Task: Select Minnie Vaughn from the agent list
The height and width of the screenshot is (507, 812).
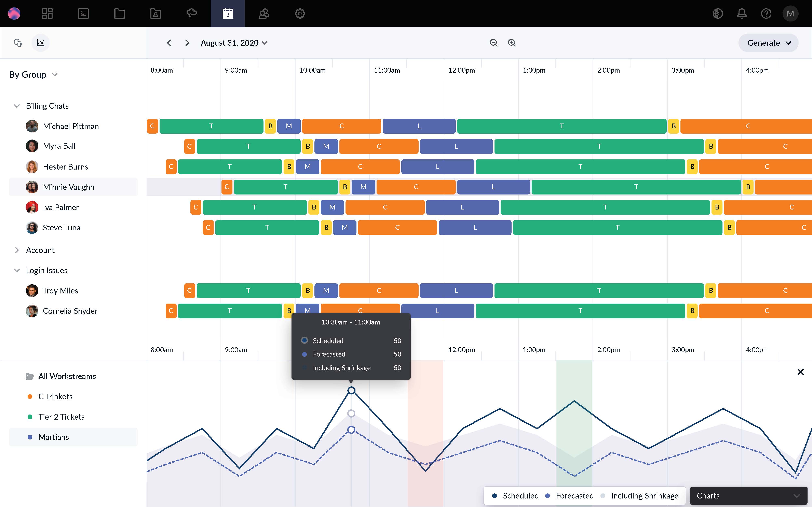Action: [x=68, y=187]
